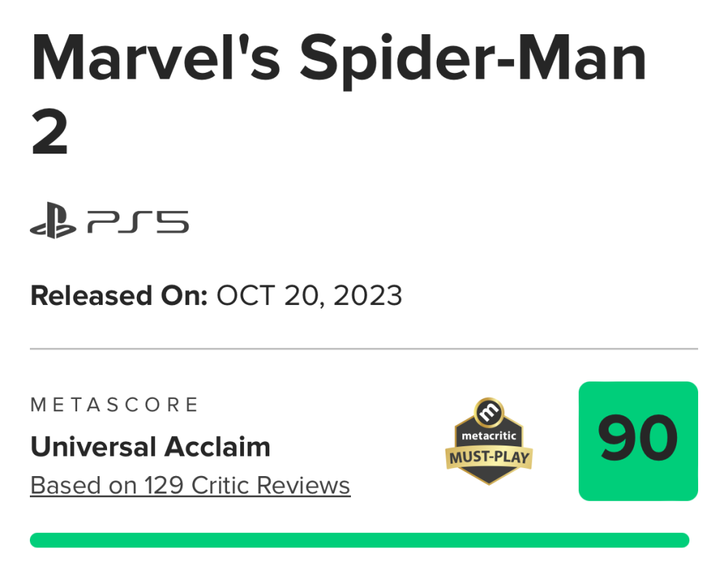Click the number '129' in the reviews link

click(162, 485)
